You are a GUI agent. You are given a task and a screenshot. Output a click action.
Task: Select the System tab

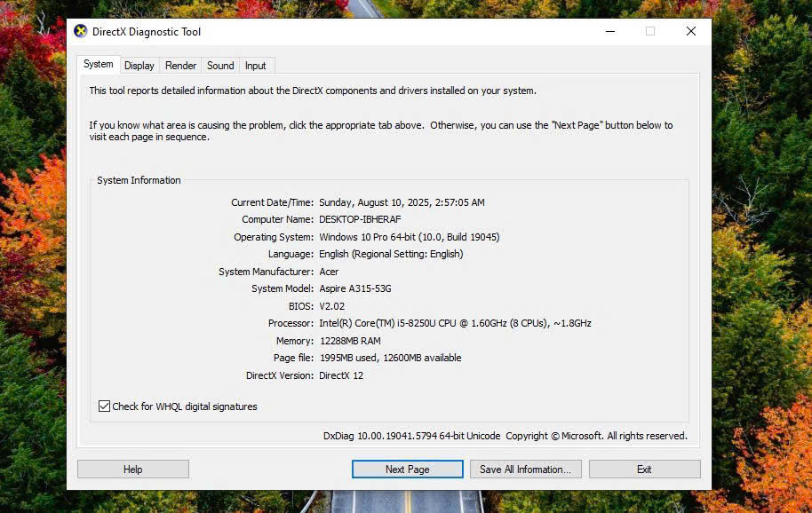(x=99, y=64)
